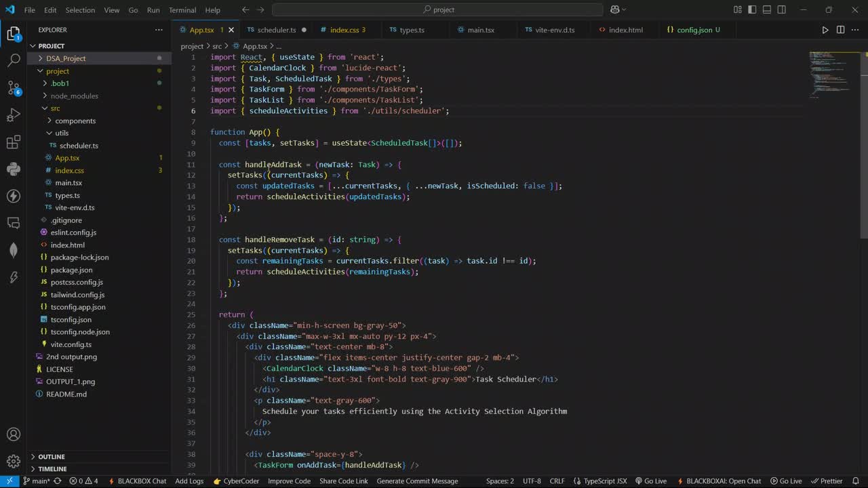Expand the OUTLINE section
868x488 pixels.
point(52,457)
